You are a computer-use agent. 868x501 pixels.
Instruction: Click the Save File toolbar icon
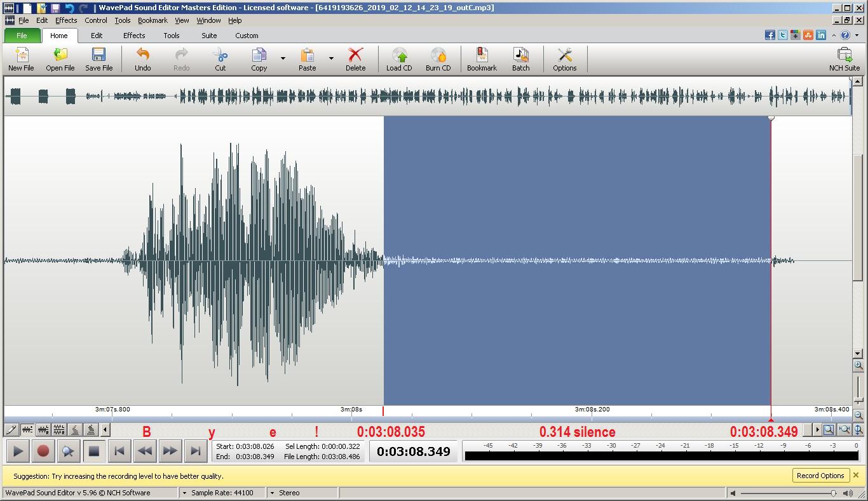(x=99, y=59)
